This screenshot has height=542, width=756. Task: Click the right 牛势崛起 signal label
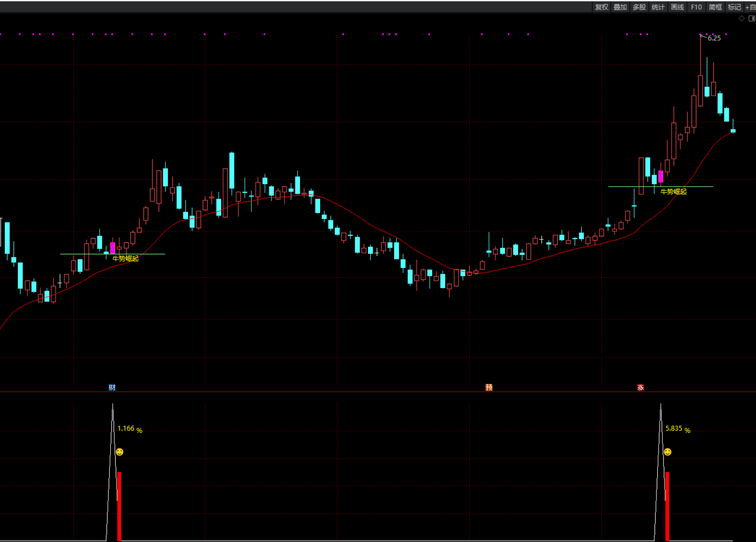[673, 192]
